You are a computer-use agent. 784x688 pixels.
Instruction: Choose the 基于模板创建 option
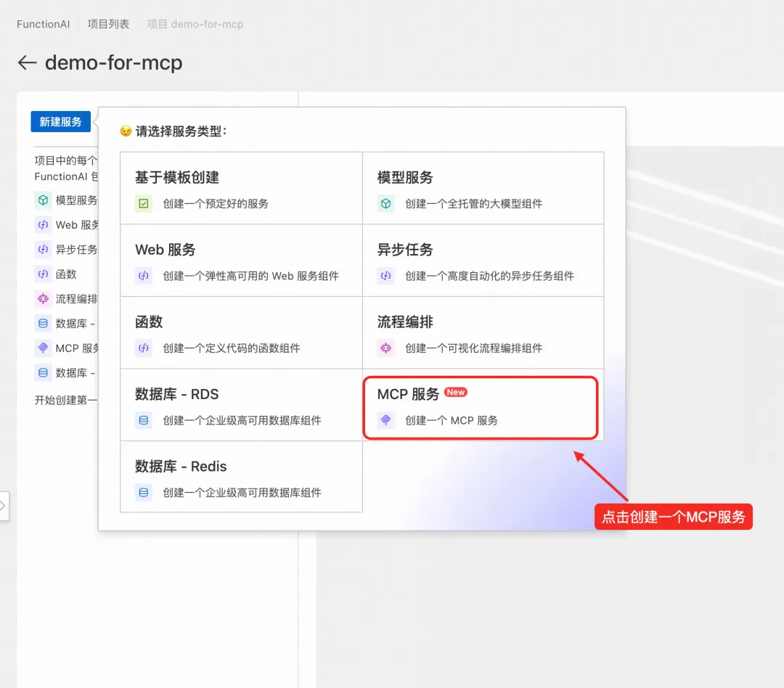(241, 188)
